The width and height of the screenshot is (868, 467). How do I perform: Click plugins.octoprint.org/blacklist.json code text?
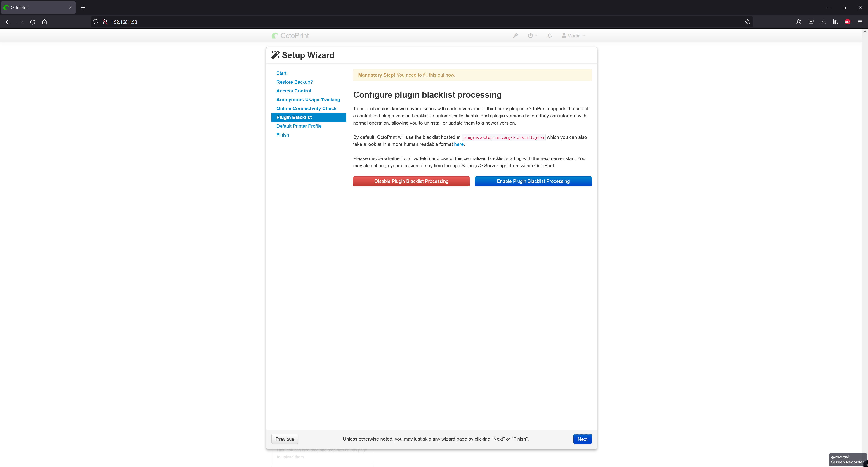point(503,137)
